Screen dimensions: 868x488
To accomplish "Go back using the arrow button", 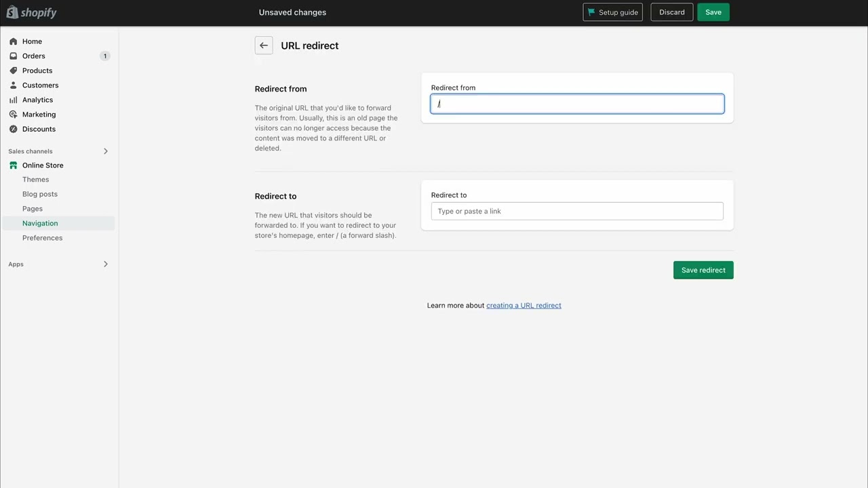I will pos(264,45).
